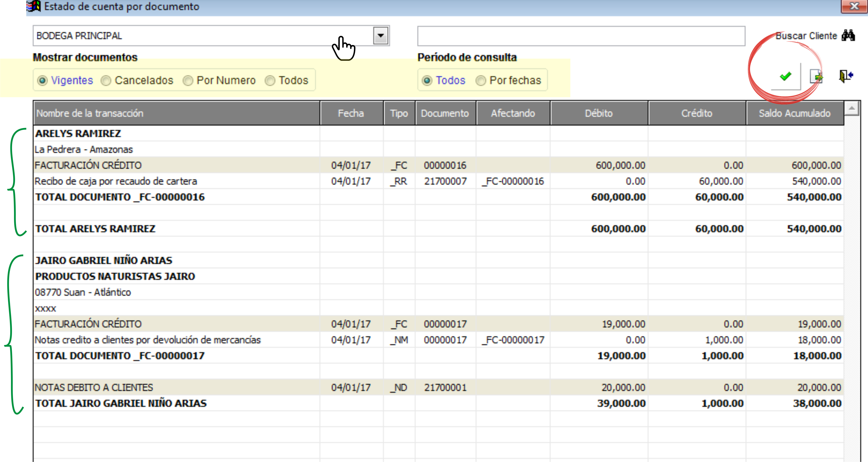Click the _RR type cell
Image resolution: width=868 pixels, height=462 pixels.
click(399, 182)
